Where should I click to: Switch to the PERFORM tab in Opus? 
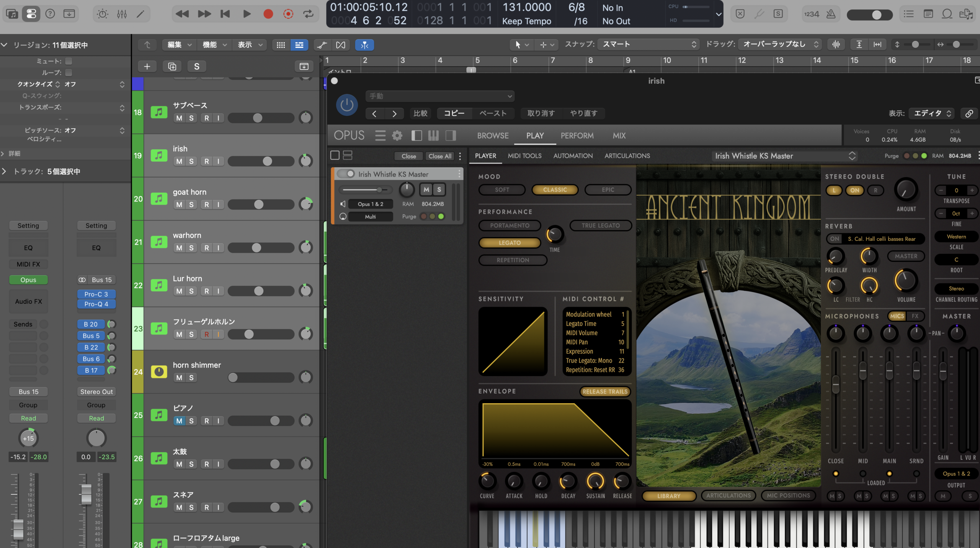(x=577, y=136)
